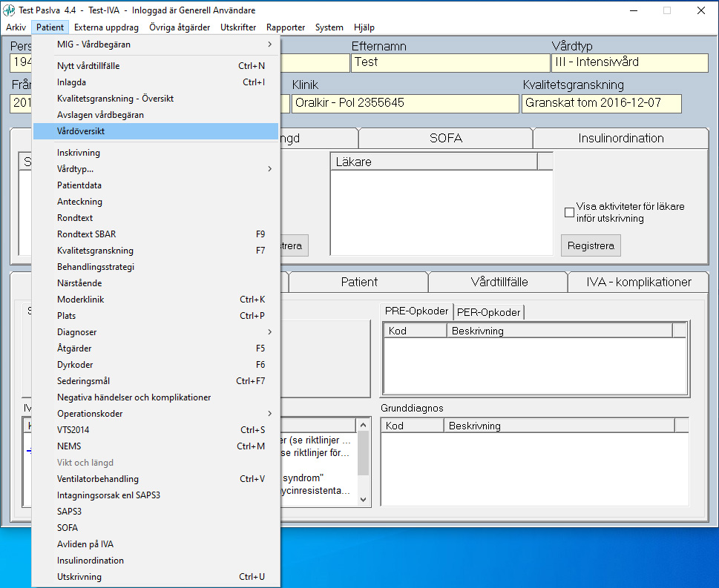
Task: Open the IVA - komplikationer tab
Action: pyautogui.click(x=638, y=282)
